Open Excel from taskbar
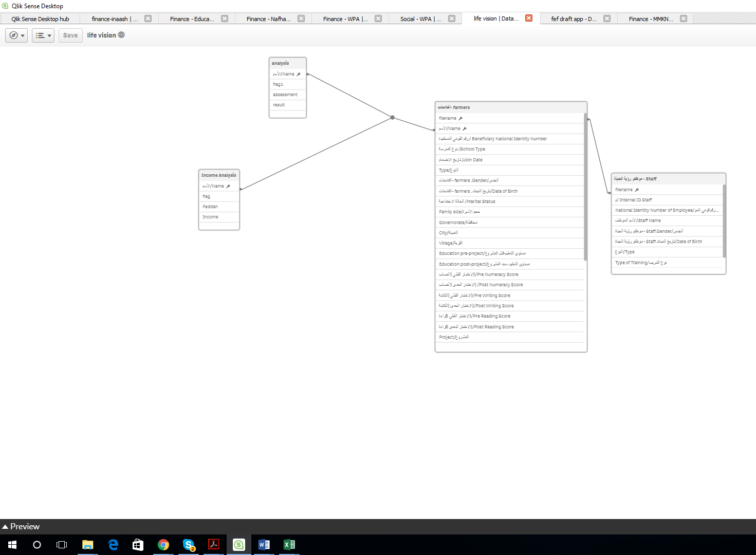 289,545
